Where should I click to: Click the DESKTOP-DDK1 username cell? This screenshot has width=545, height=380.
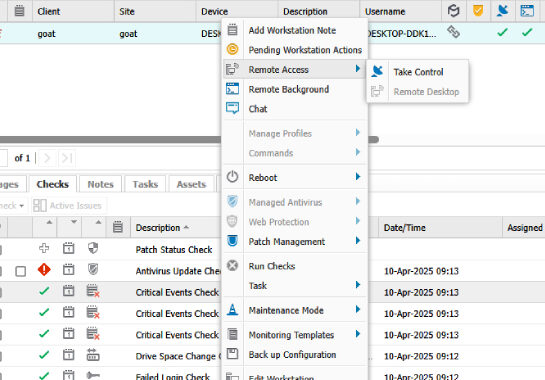(402, 34)
